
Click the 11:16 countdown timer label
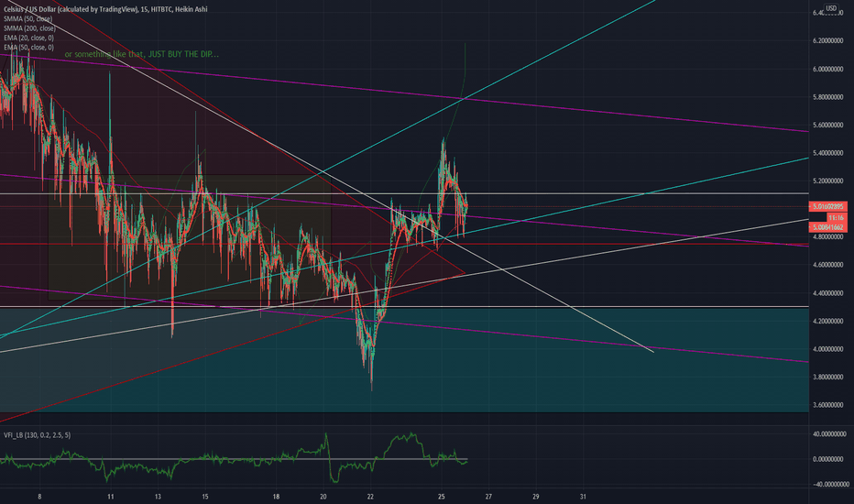[837, 217]
